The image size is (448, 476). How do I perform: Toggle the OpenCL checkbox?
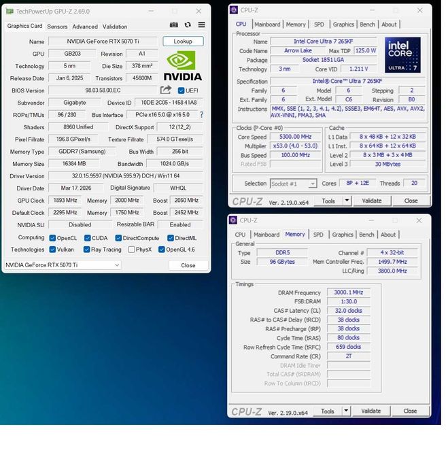[52, 238]
